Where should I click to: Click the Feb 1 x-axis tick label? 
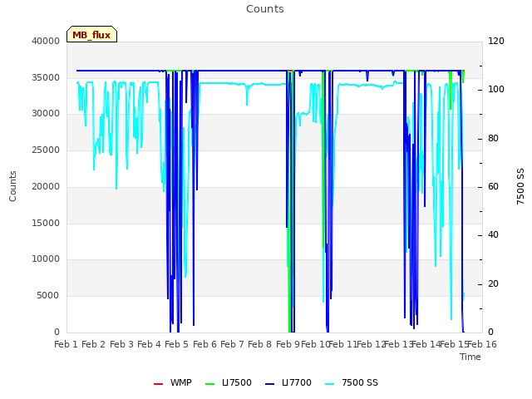66,344
